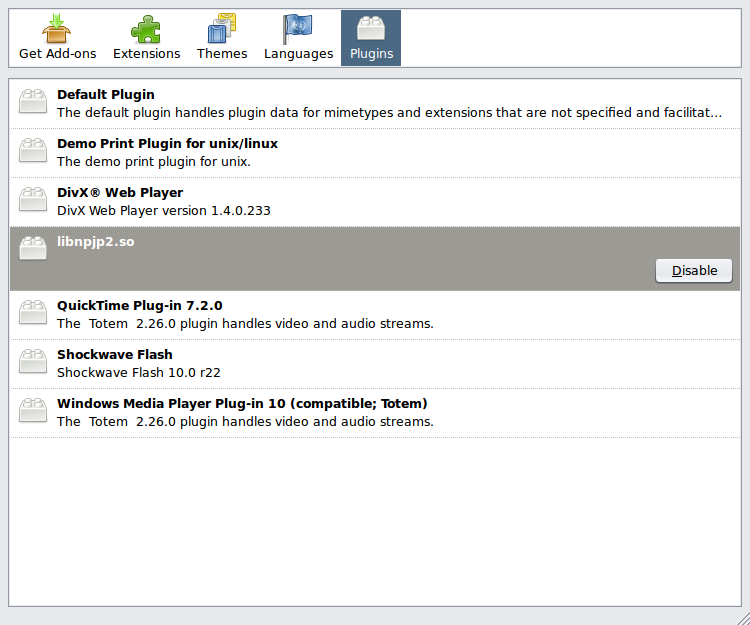Click the default plugin mimetypes description text
This screenshot has width=750, height=625.
[x=389, y=113]
